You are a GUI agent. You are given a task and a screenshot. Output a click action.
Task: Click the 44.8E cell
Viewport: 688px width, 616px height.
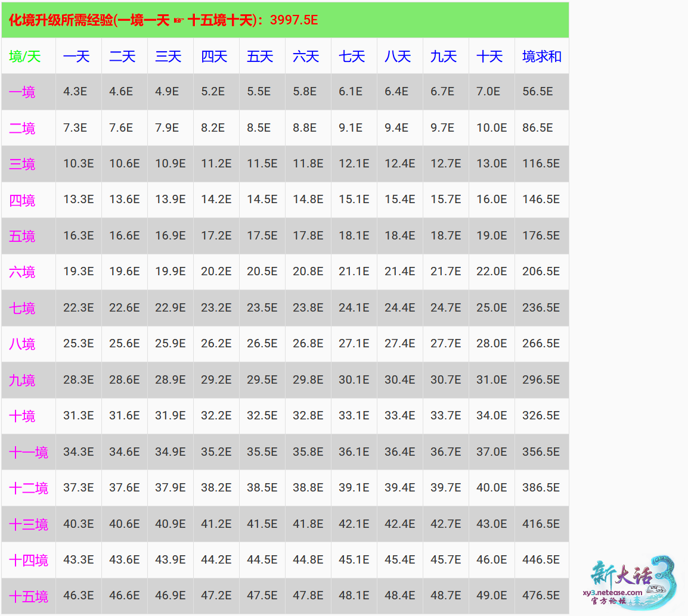point(308,560)
